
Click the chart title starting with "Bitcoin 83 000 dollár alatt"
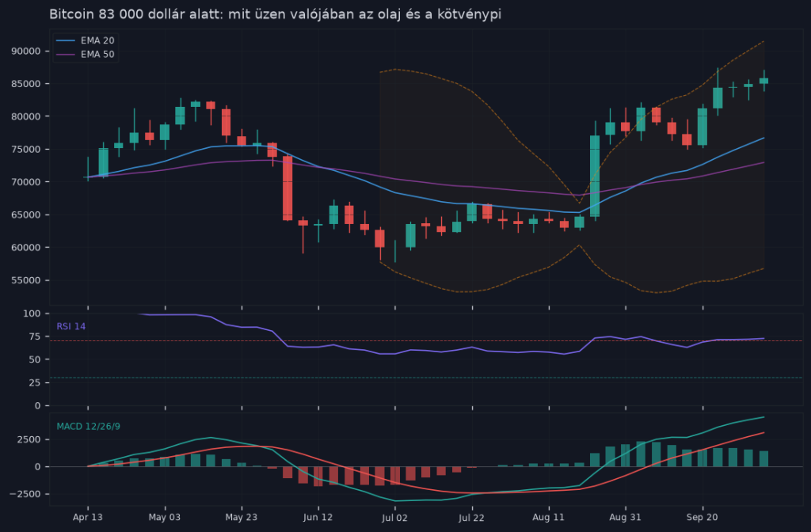275,14
